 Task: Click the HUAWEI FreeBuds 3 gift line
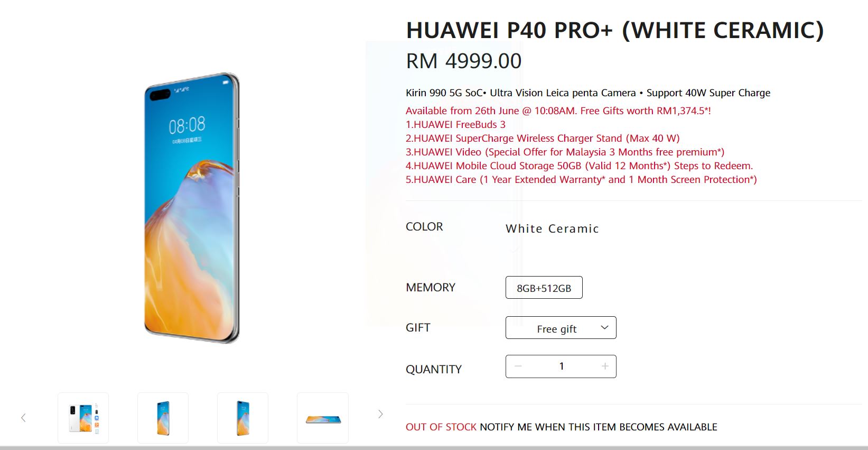455,124
